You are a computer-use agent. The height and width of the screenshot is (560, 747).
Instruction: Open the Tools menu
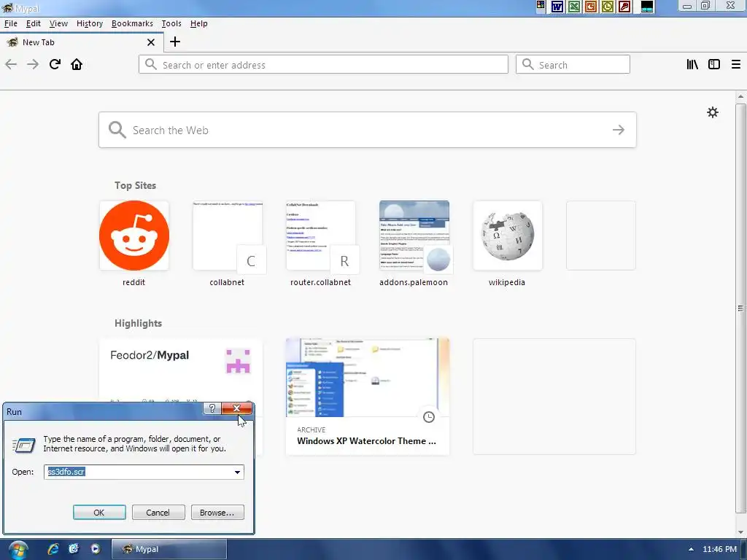171,23
